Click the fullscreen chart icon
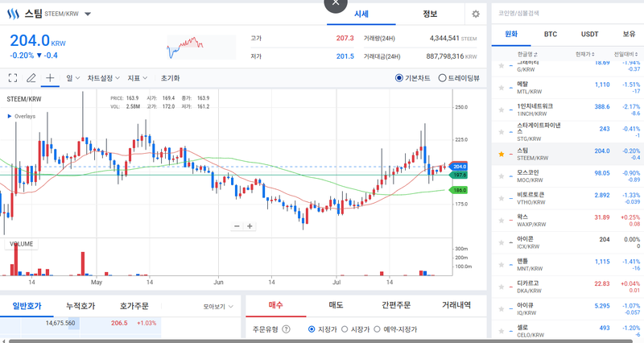 [13, 78]
